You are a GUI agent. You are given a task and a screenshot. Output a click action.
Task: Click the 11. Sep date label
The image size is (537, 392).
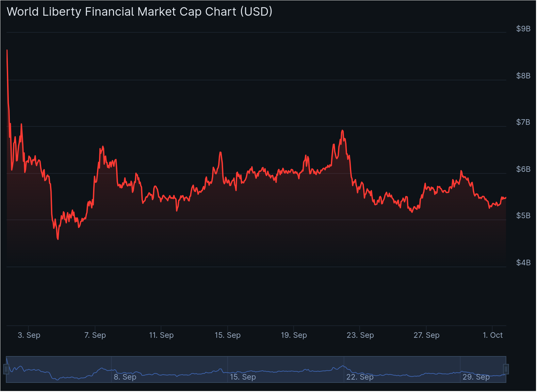[x=161, y=335]
